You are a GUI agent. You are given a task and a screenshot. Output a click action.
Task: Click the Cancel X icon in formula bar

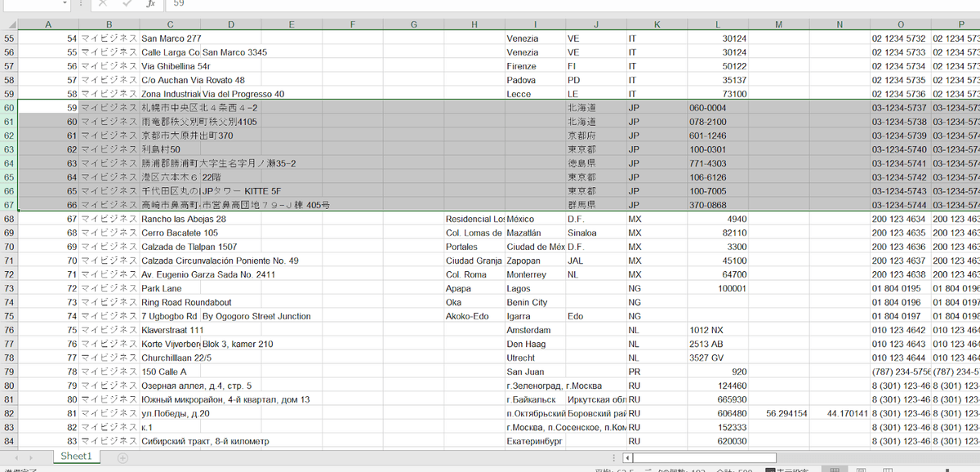point(103,4)
